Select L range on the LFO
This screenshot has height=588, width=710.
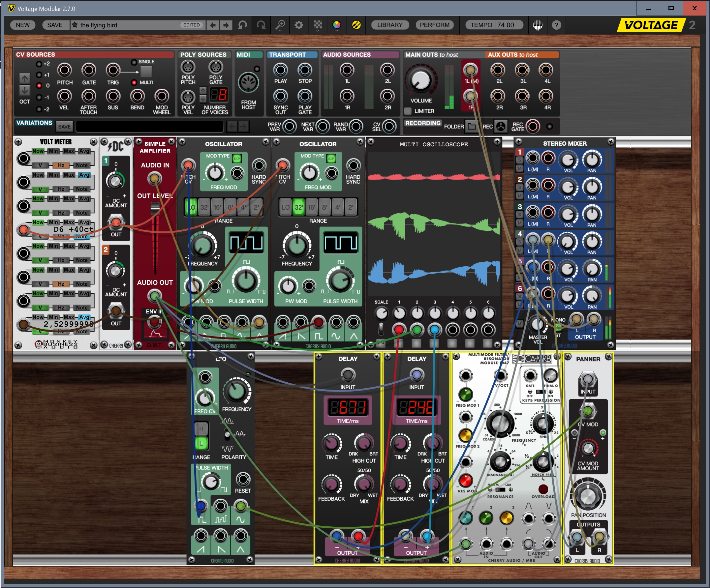(x=201, y=443)
